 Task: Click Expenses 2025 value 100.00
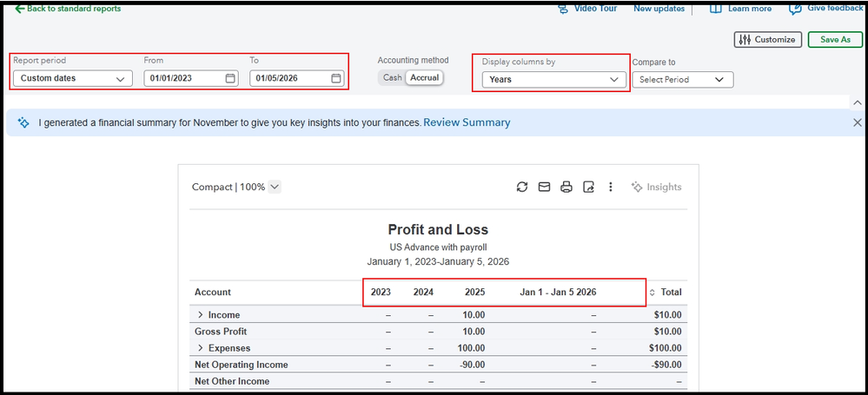tap(472, 348)
